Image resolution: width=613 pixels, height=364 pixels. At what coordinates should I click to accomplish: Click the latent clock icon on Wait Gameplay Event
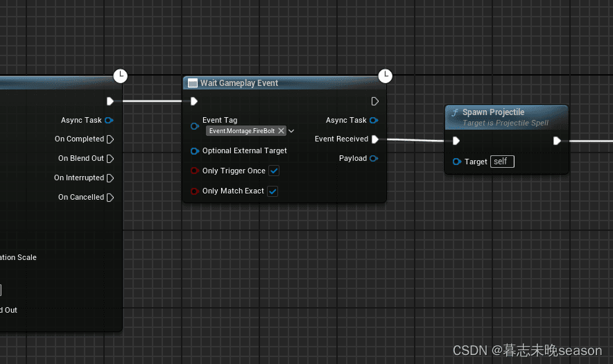[385, 76]
